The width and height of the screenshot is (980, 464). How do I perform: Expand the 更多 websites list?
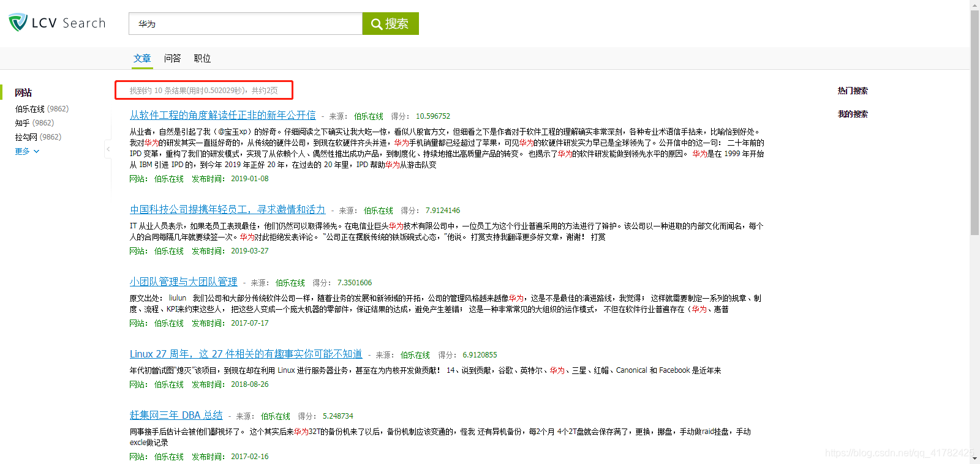click(x=27, y=151)
